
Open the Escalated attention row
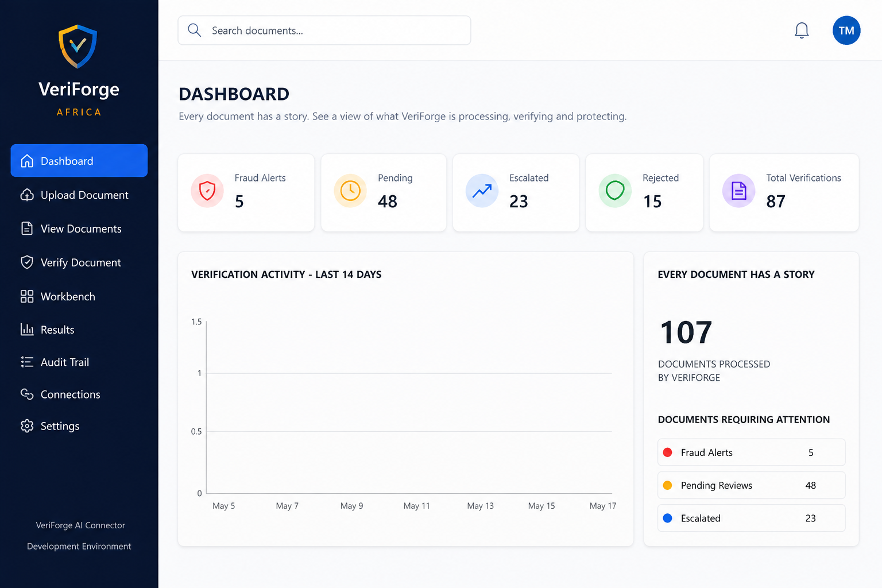[751, 518]
